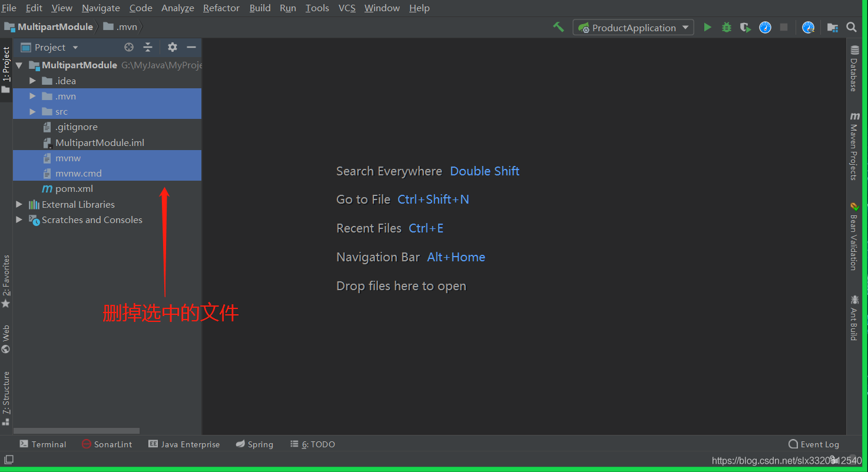
Task: Toggle the 1: Project side tab
Action: (x=6, y=70)
